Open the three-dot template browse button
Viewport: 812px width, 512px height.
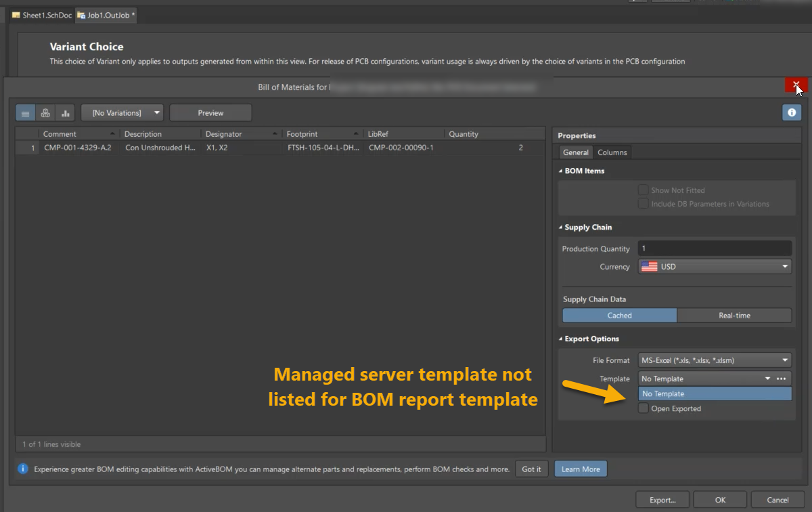click(781, 379)
